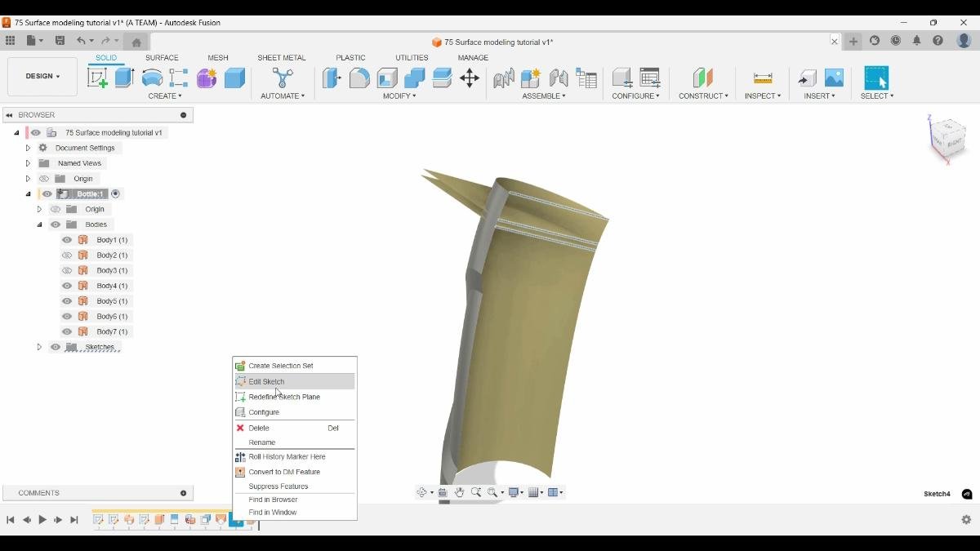Screen dimensions: 980x551
Task: Click the timeline settings gear icon
Action: [966, 520]
